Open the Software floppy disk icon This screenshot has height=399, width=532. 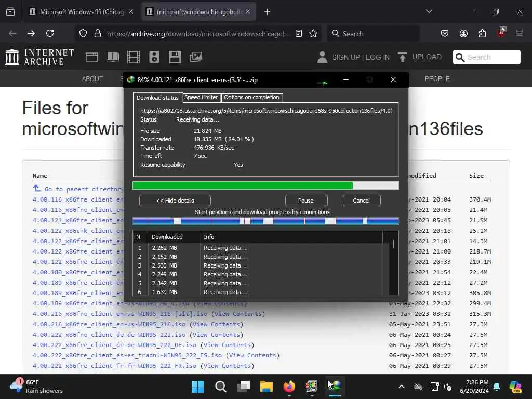[x=175, y=57]
